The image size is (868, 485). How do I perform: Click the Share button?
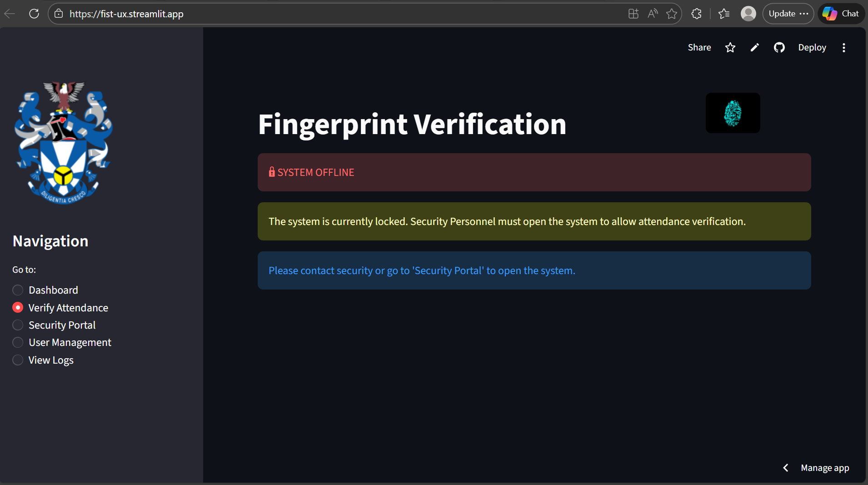tap(699, 48)
